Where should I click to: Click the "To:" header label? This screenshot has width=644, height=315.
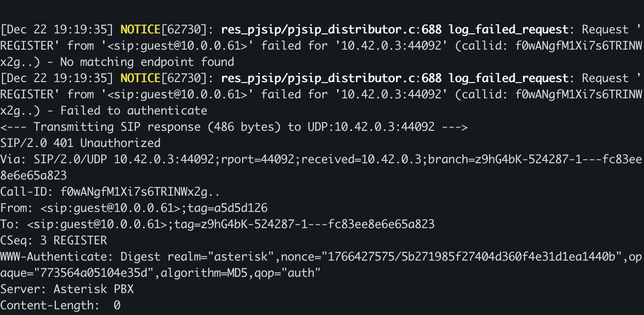(x=11, y=224)
